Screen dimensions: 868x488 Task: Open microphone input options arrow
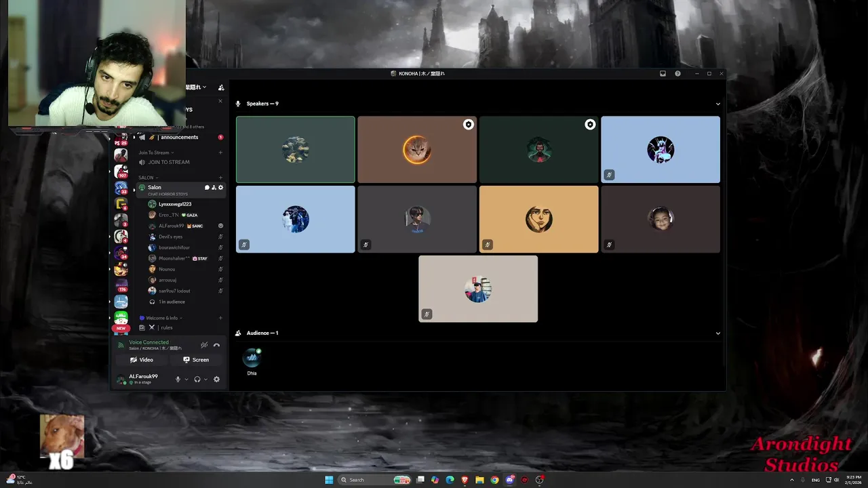[186, 380]
